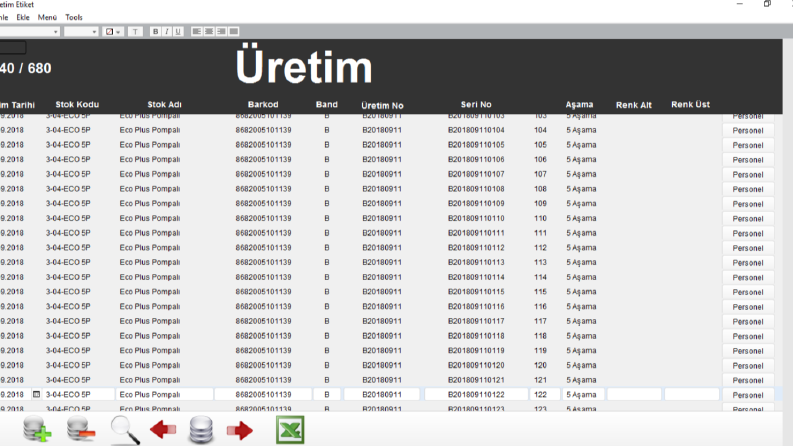Click the add database record icon
Image resolution: width=793 pixels, height=446 pixels.
[x=37, y=429]
